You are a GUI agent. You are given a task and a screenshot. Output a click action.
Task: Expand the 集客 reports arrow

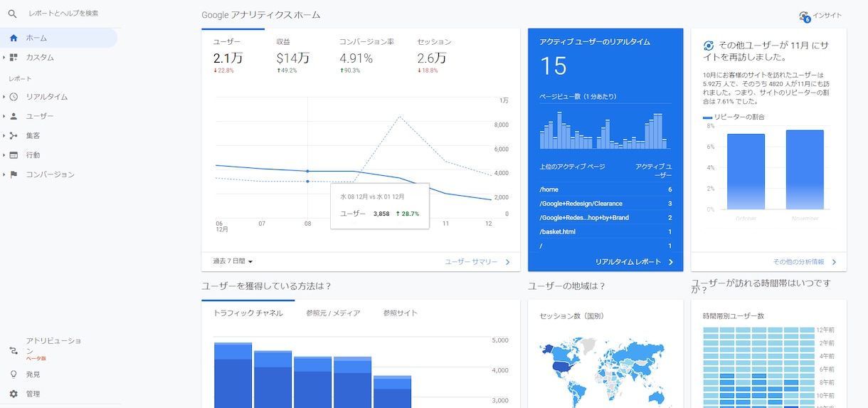click(4, 135)
